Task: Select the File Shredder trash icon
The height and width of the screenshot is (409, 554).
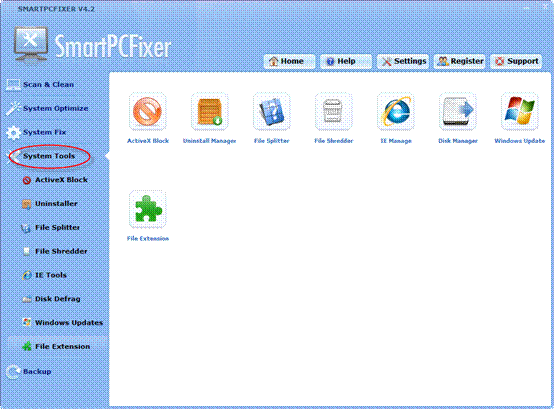Action: tap(334, 112)
